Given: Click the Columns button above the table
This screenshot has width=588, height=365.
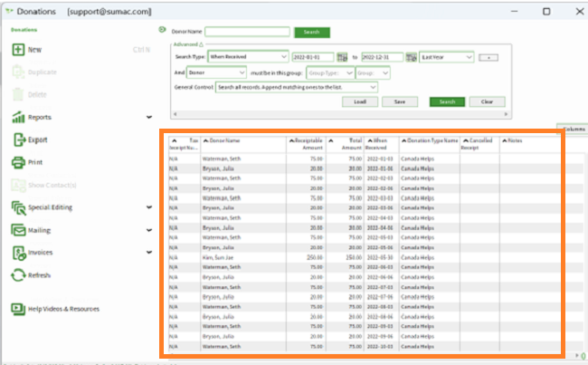Looking at the screenshot, I should point(573,129).
